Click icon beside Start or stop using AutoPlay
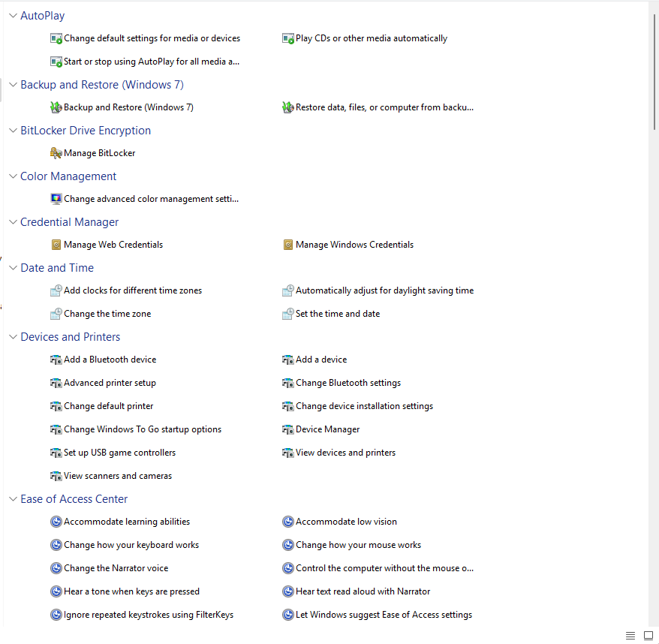Image resolution: width=659 pixels, height=644 pixels. (x=56, y=62)
